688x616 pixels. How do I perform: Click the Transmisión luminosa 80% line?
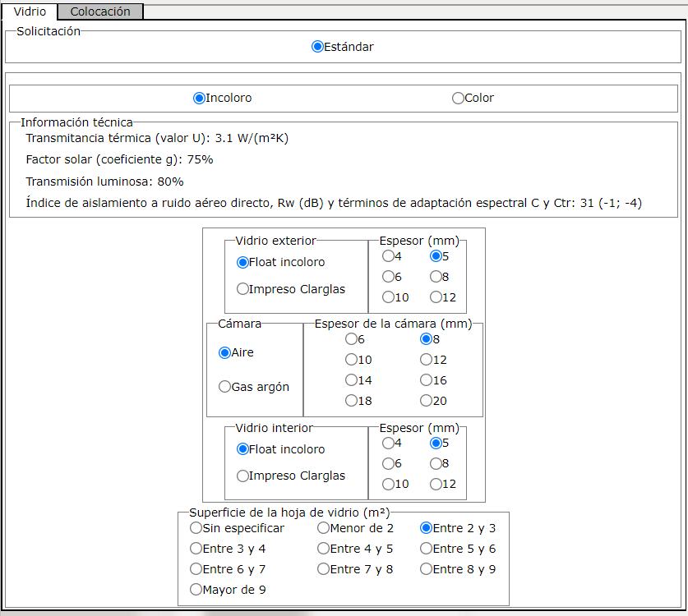[x=104, y=182]
